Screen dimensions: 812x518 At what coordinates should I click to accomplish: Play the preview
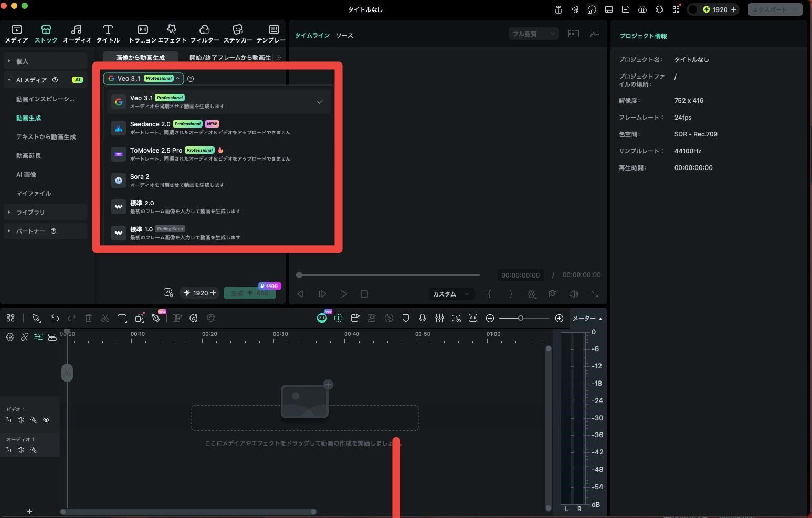point(344,294)
